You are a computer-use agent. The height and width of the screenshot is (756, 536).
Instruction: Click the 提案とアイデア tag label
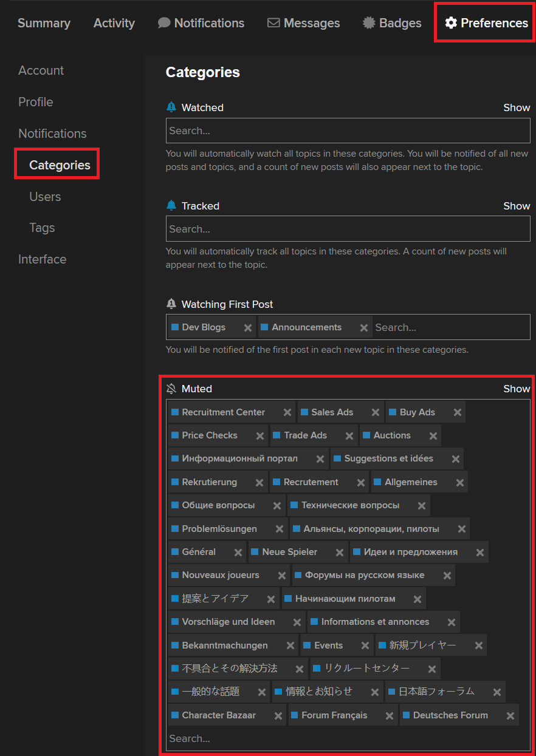215,599
